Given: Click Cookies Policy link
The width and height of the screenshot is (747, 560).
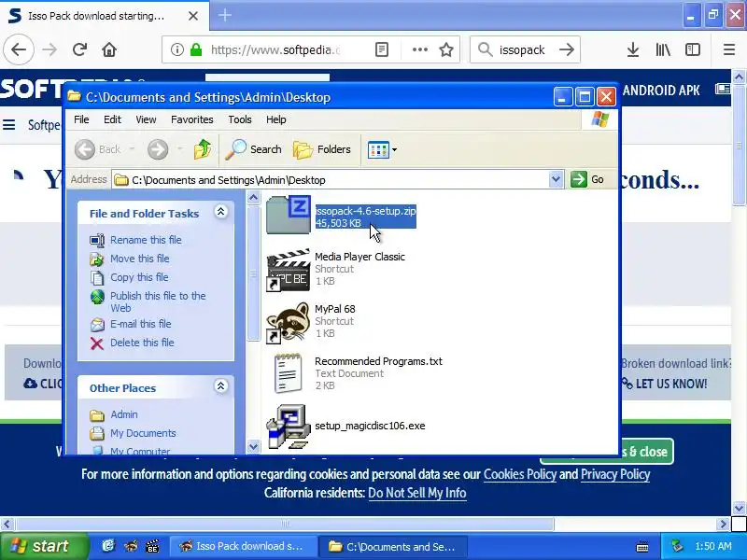Looking at the screenshot, I should 520,474.
